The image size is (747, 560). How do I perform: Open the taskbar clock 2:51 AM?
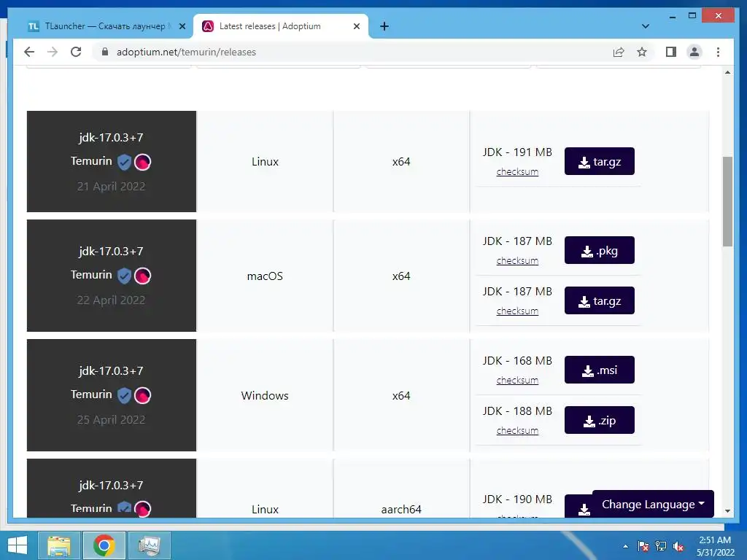tap(715, 546)
